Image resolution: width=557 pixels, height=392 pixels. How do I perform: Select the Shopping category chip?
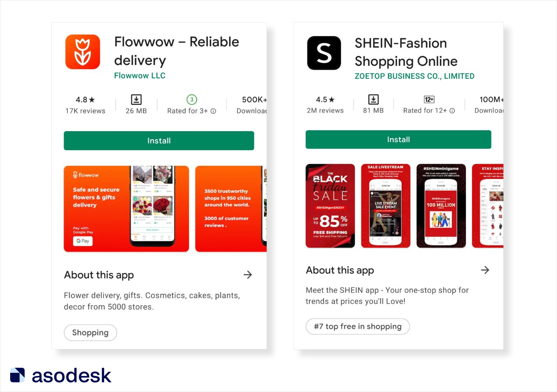[90, 333]
